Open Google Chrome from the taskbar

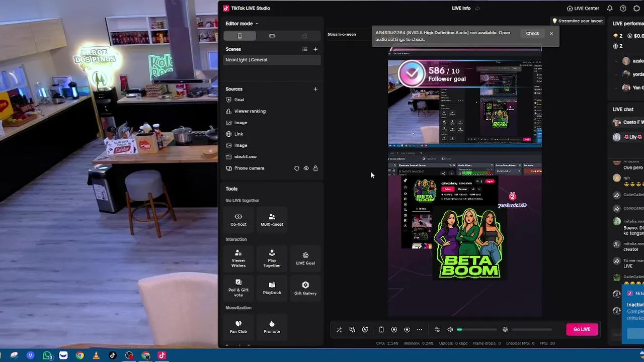point(79,355)
